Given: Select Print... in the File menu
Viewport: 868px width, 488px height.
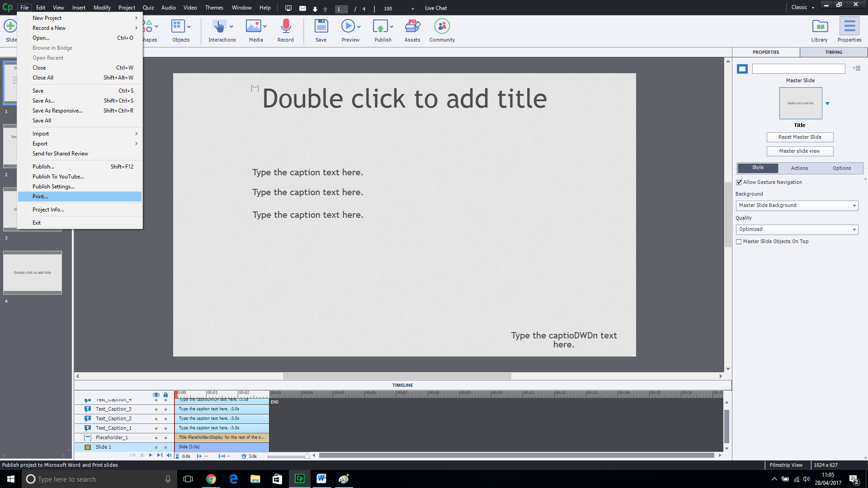Looking at the screenshot, I should [x=40, y=197].
